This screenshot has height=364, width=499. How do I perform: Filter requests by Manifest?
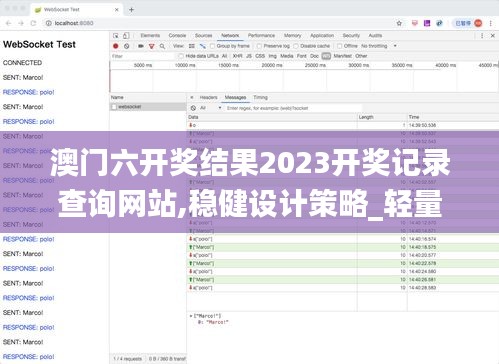point(342,56)
